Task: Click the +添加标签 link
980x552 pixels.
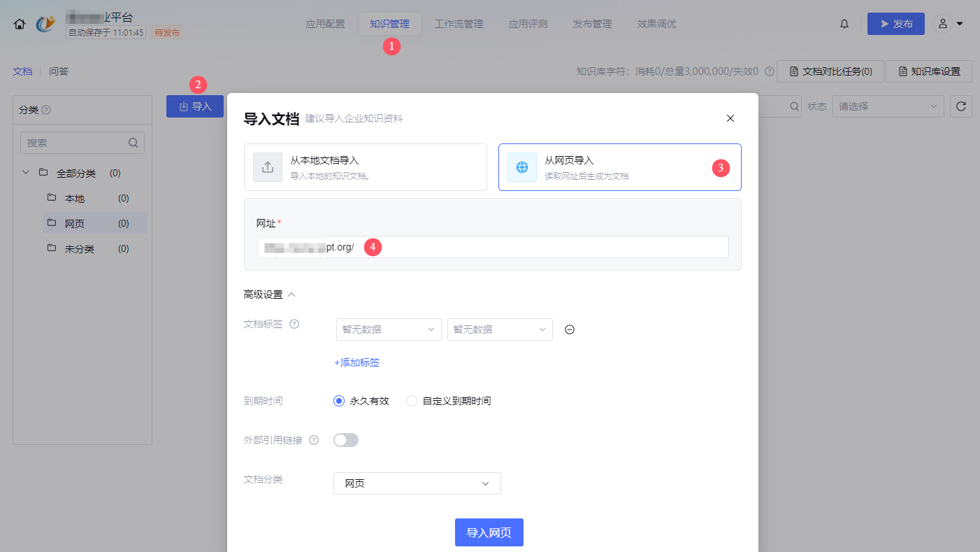Action: coord(356,362)
